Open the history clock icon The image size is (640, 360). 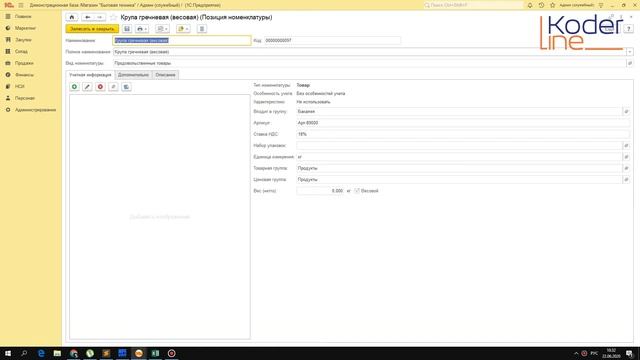pyautogui.click(x=541, y=5)
